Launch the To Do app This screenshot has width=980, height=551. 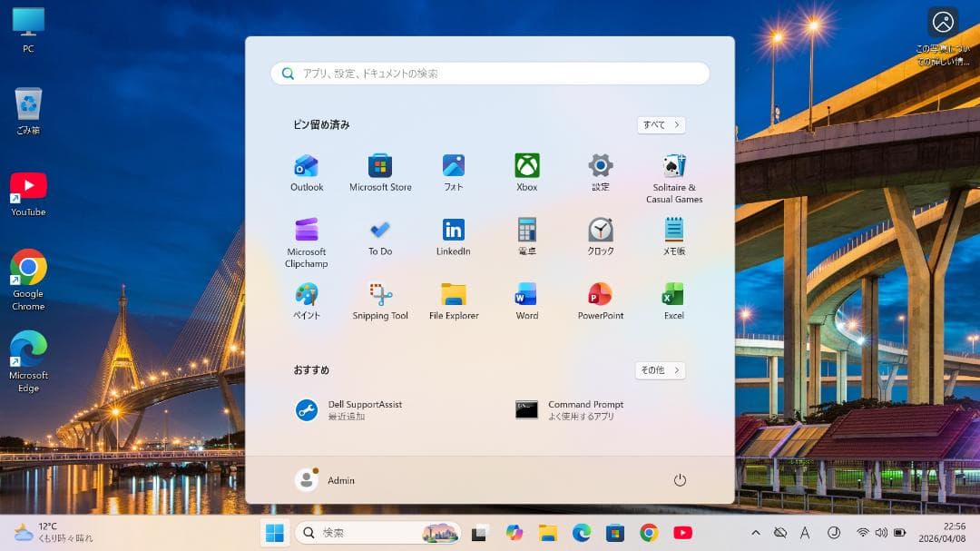(380, 238)
